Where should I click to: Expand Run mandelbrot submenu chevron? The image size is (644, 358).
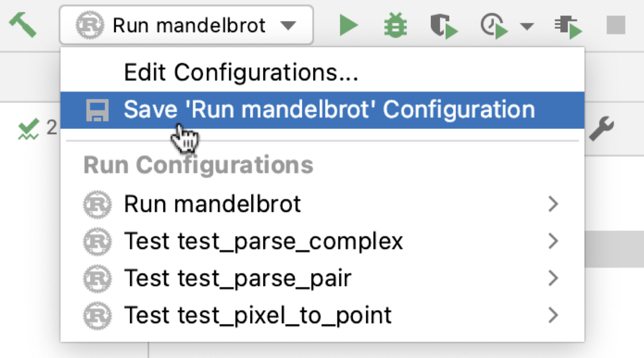pos(553,204)
